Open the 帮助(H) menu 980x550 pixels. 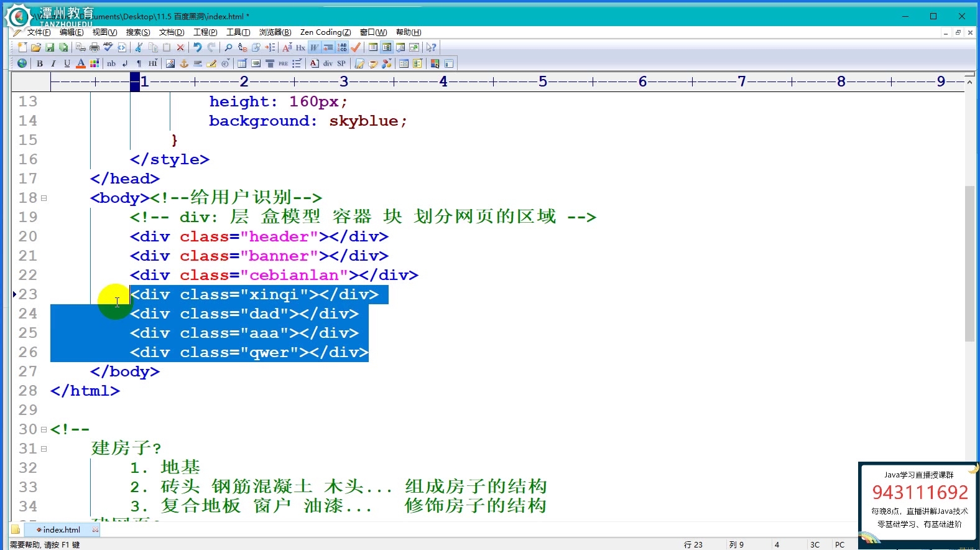click(409, 32)
